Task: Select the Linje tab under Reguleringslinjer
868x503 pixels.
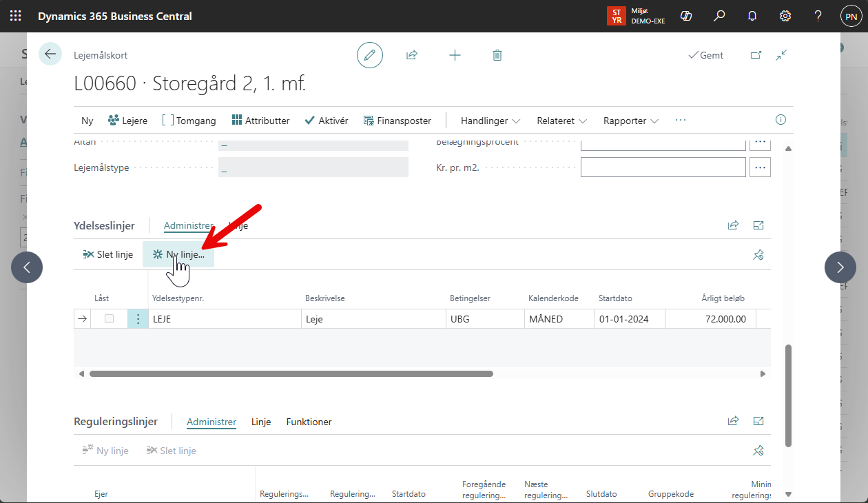Action: pos(261,422)
